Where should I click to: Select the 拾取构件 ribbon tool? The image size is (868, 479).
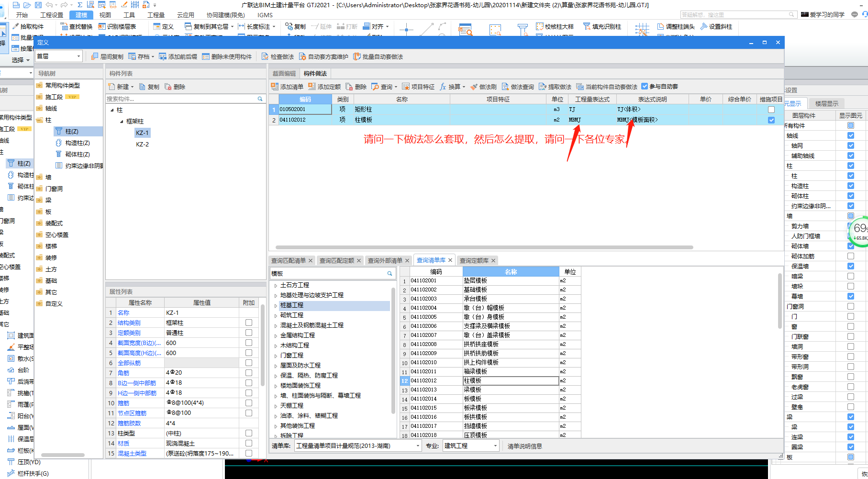(28, 26)
